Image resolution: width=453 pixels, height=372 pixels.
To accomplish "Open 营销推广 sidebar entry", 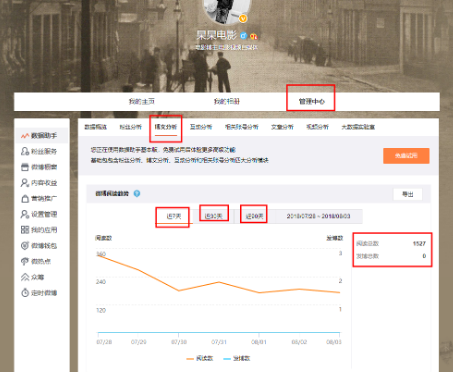I will [39, 199].
